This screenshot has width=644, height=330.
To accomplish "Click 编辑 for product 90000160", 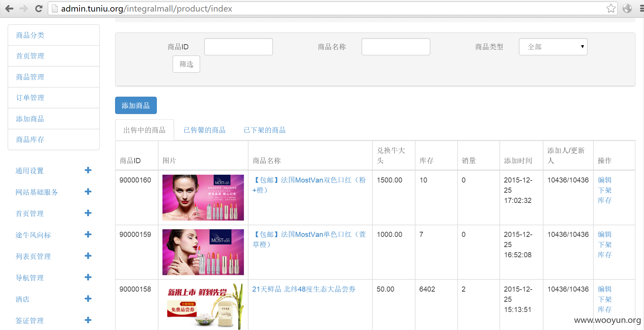I will (x=605, y=180).
